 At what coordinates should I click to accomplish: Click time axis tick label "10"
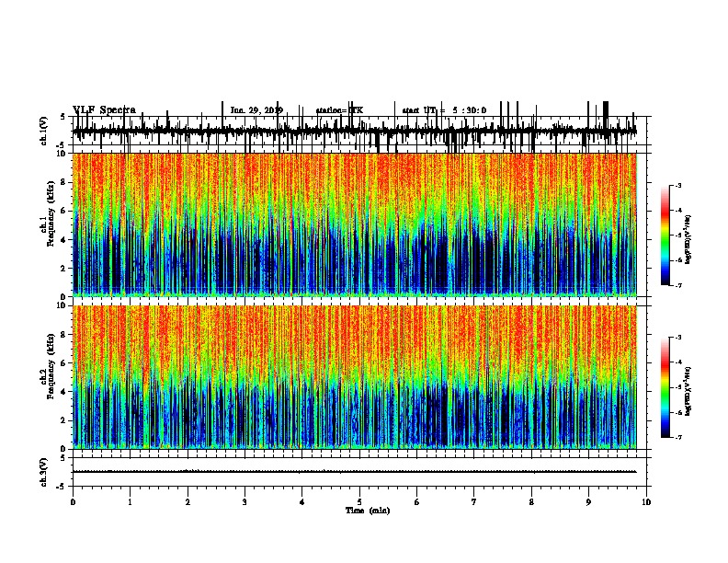[646, 501]
